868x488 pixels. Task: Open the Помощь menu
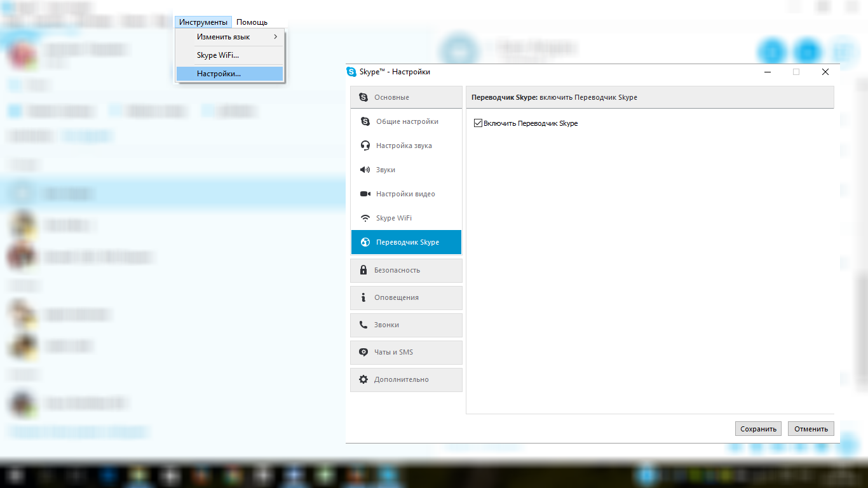tap(252, 22)
